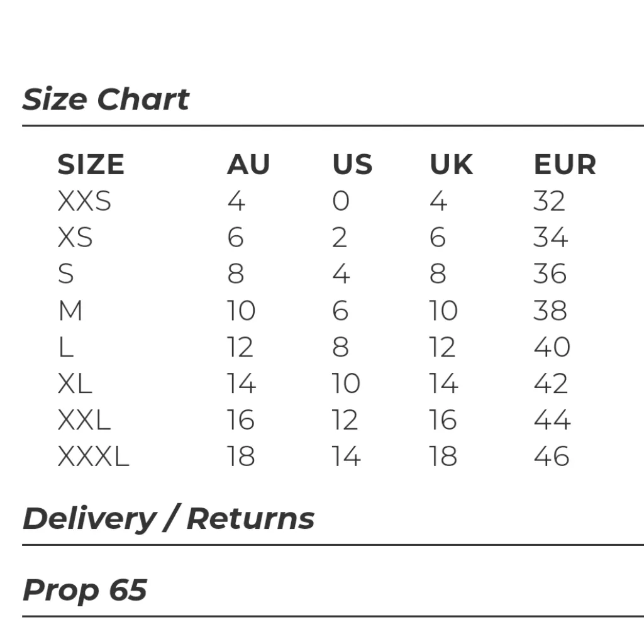Click UK value 16 for size XXL
644x644 pixels.
click(x=443, y=420)
